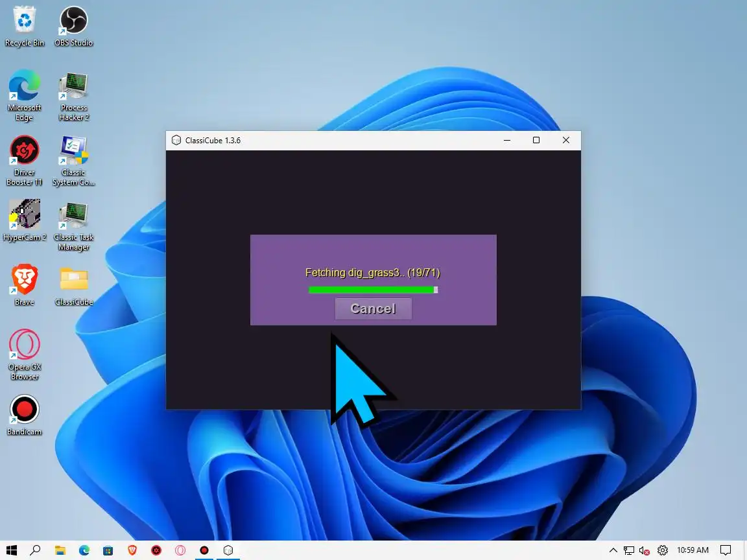Select the Opera GX Browser desktop icon
Image resolution: width=747 pixels, height=560 pixels.
click(24, 355)
